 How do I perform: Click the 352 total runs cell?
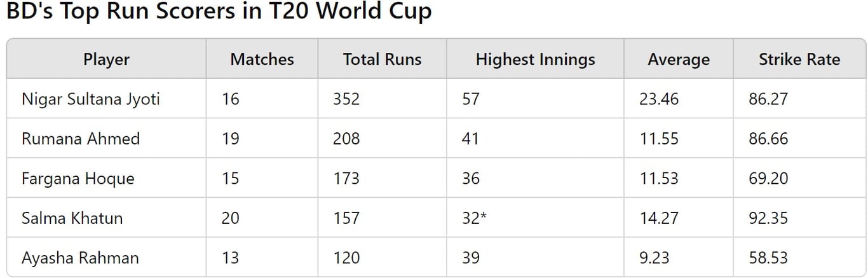[x=346, y=99]
